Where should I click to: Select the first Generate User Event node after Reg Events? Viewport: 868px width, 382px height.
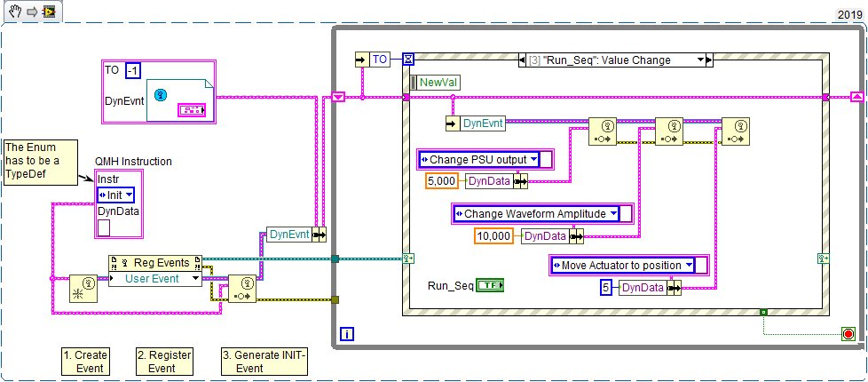point(242,290)
